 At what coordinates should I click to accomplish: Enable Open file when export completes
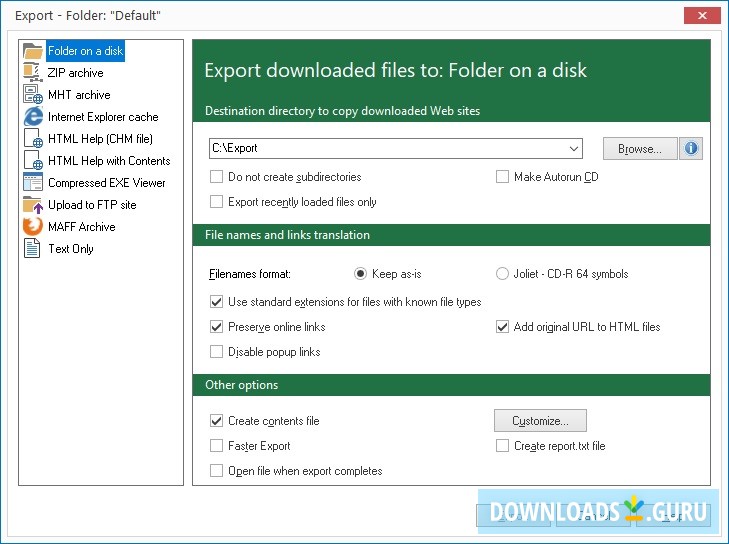[x=216, y=471]
